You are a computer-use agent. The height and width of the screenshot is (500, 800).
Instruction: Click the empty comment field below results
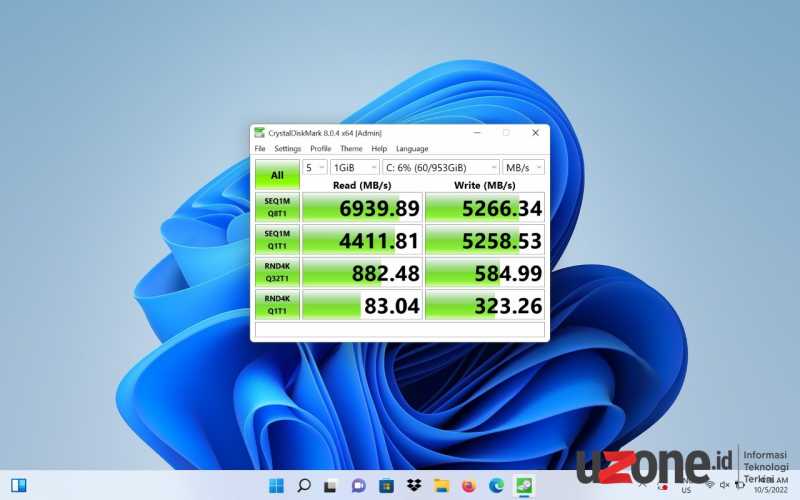(x=399, y=330)
